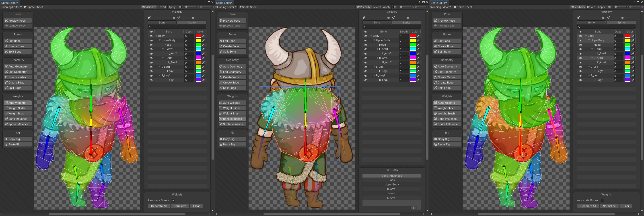Image resolution: width=644 pixels, height=216 pixels.
Task: Run Auto Geometry in right window
Action: 447,67
